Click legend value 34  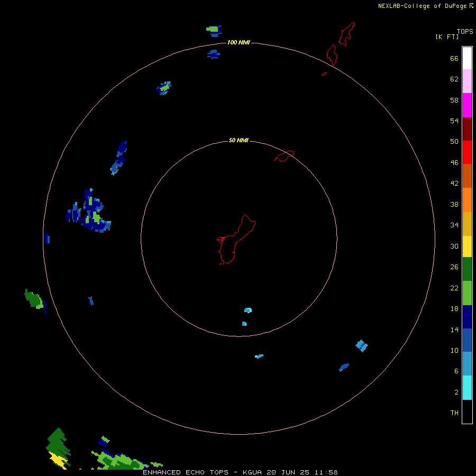click(454, 225)
